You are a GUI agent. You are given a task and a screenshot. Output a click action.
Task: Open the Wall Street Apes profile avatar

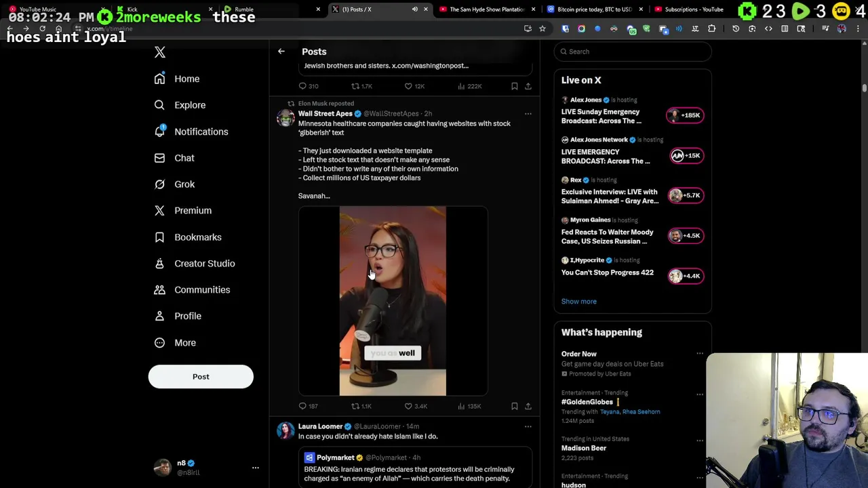click(x=285, y=118)
